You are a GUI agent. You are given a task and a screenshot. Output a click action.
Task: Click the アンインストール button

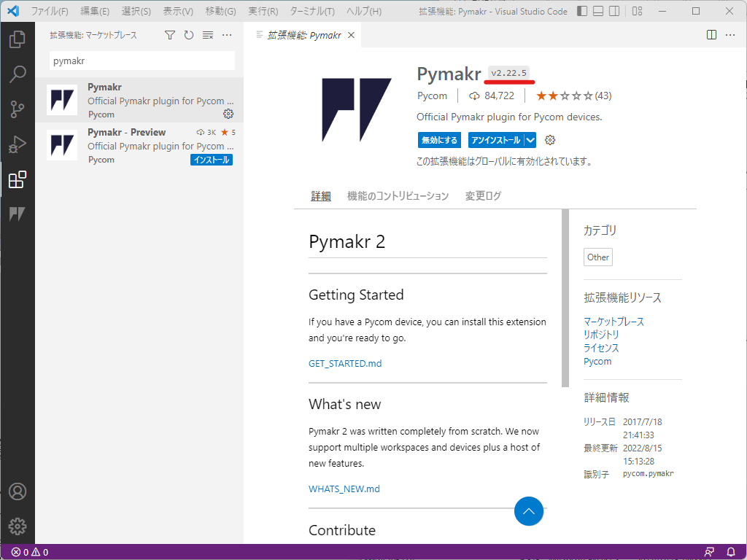click(496, 140)
